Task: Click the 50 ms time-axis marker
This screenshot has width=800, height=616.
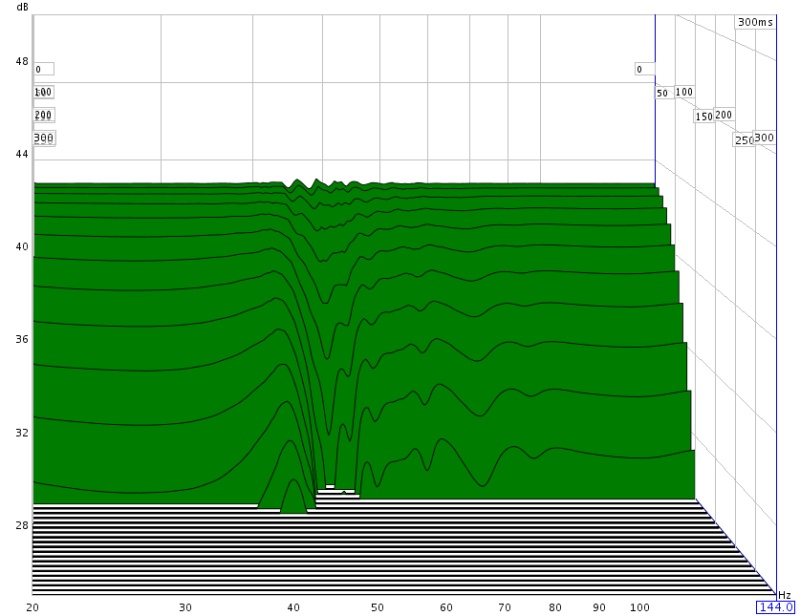Action: click(x=662, y=93)
